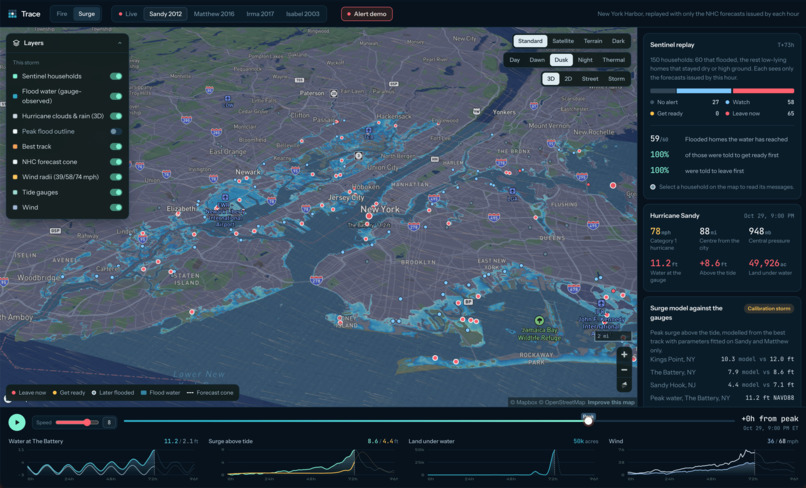Reset map bearing with compass icon
Image resolution: width=806 pixels, height=488 pixels.
(x=624, y=385)
